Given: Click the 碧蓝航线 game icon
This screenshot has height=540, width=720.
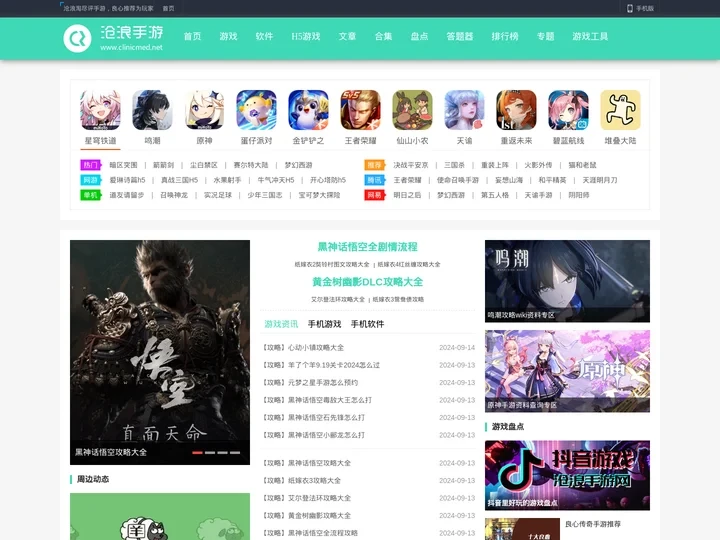Looking at the screenshot, I should click(568, 110).
